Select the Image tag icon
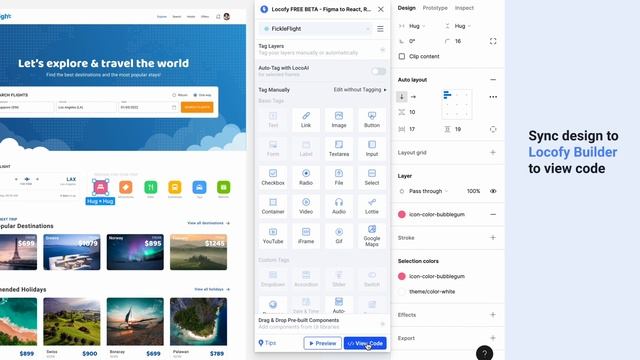The width and height of the screenshot is (640, 360). pos(339,116)
